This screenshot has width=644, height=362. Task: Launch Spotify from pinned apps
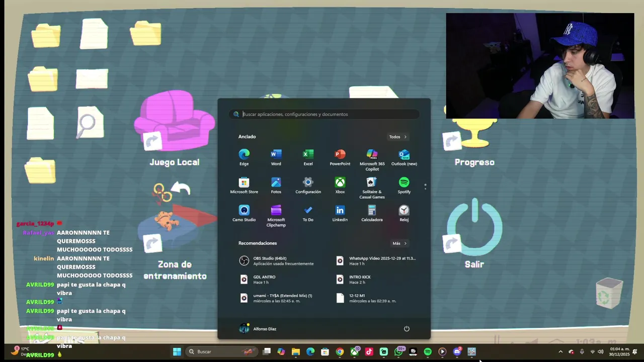click(x=404, y=186)
